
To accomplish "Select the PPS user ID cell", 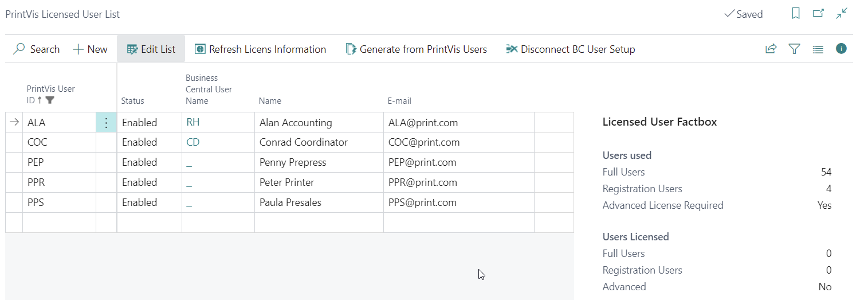I will point(59,202).
